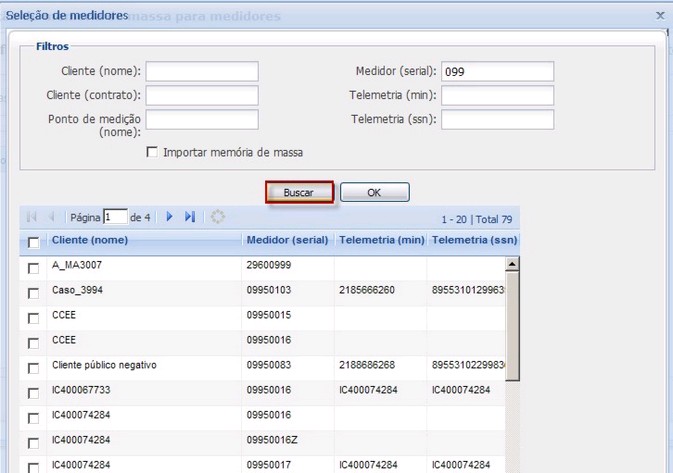This screenshot has height=473, width=673.
Task: Check the A_MA3007 row checkbox
Action: coord(34,267)
